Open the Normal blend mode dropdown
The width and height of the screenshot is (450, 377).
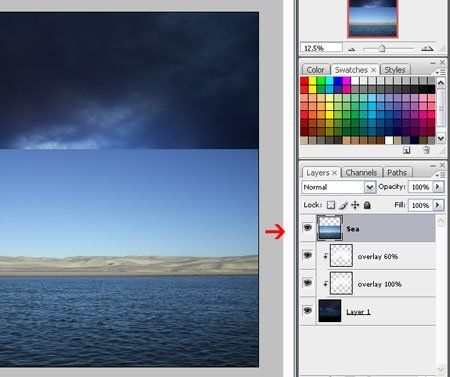[370, 187]
